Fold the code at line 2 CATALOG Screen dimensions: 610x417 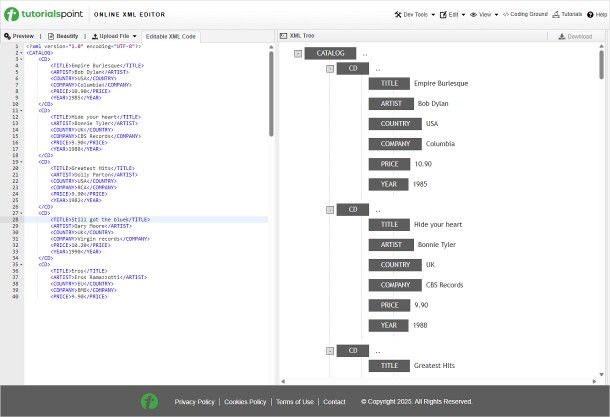[21, 53]
